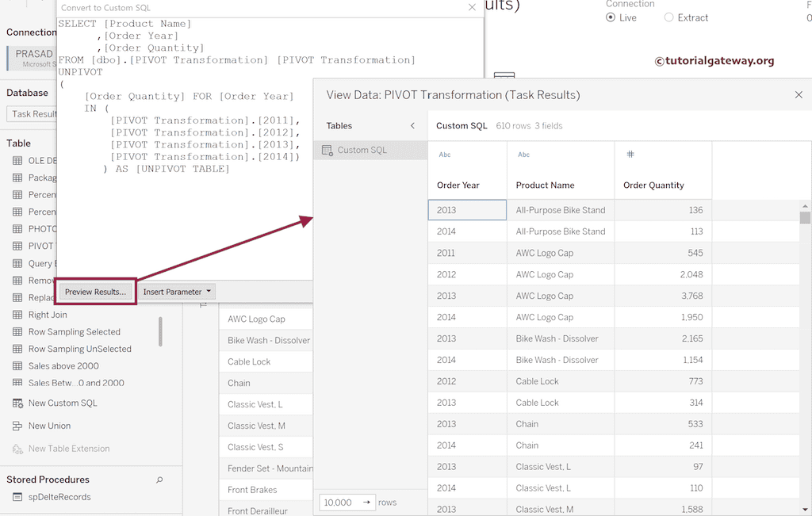This screenshot has height=516, width=812.
Task: Click the Preview Results button
Action: click(94, 291)
